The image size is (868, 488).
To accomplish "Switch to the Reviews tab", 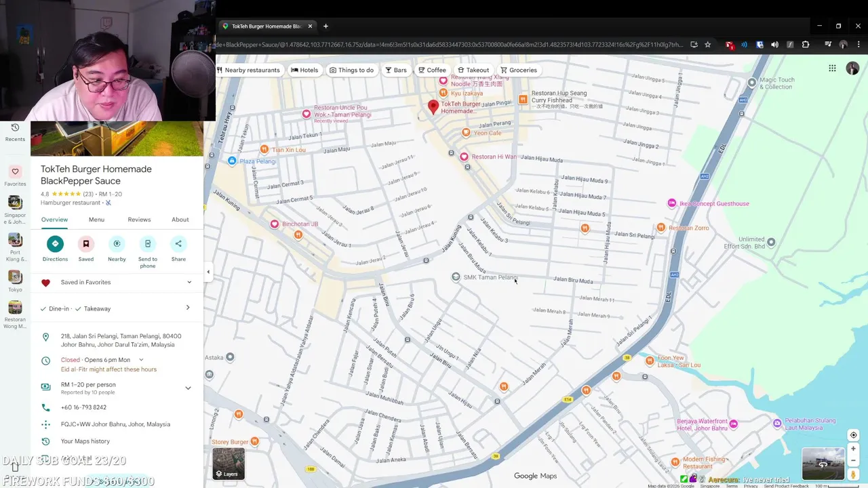I will click(x=139, y=220).
